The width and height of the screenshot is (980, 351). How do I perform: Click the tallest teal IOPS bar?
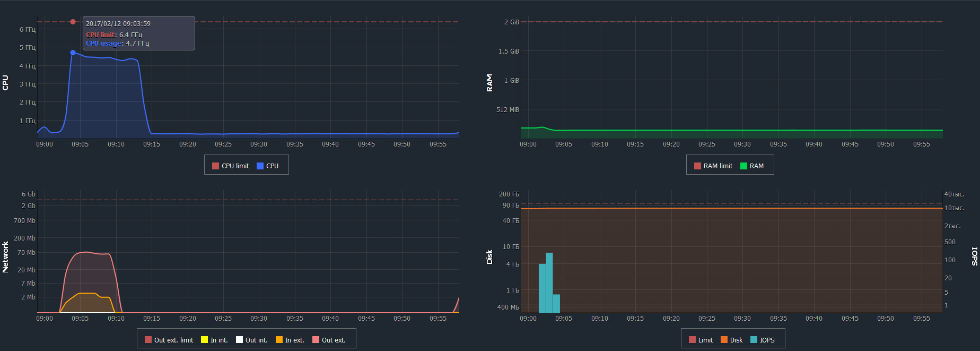549,282
